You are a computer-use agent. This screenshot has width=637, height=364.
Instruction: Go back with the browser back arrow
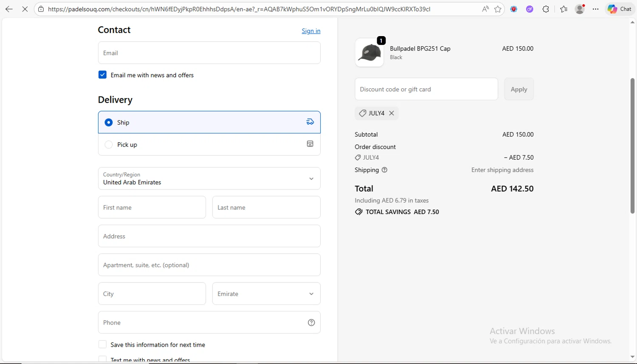(x=9, y=9)
